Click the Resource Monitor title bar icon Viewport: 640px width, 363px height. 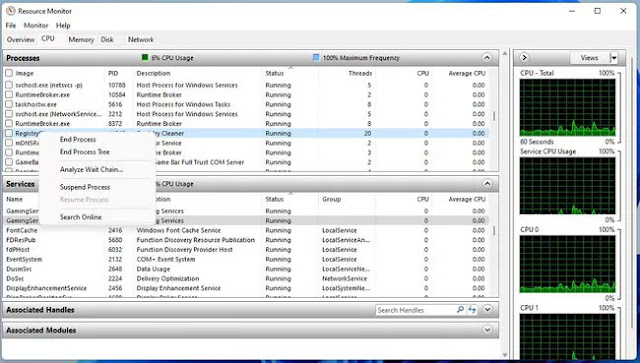tap(11, 11)
